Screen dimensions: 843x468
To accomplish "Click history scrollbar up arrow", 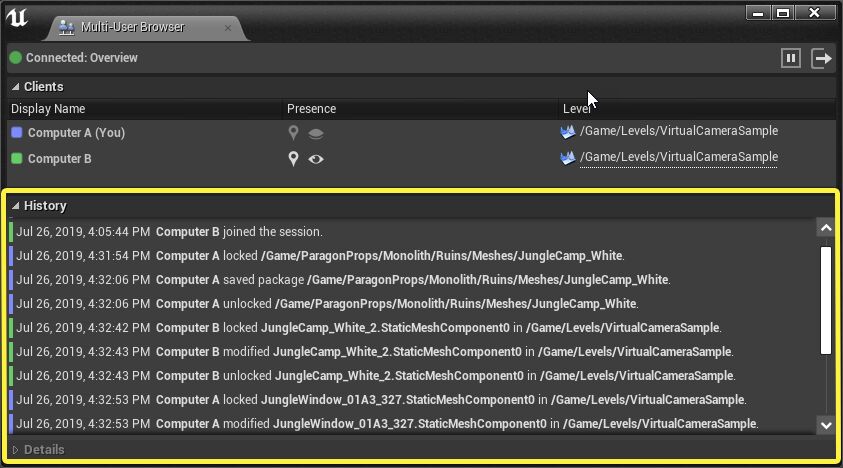I will [826, 228].
